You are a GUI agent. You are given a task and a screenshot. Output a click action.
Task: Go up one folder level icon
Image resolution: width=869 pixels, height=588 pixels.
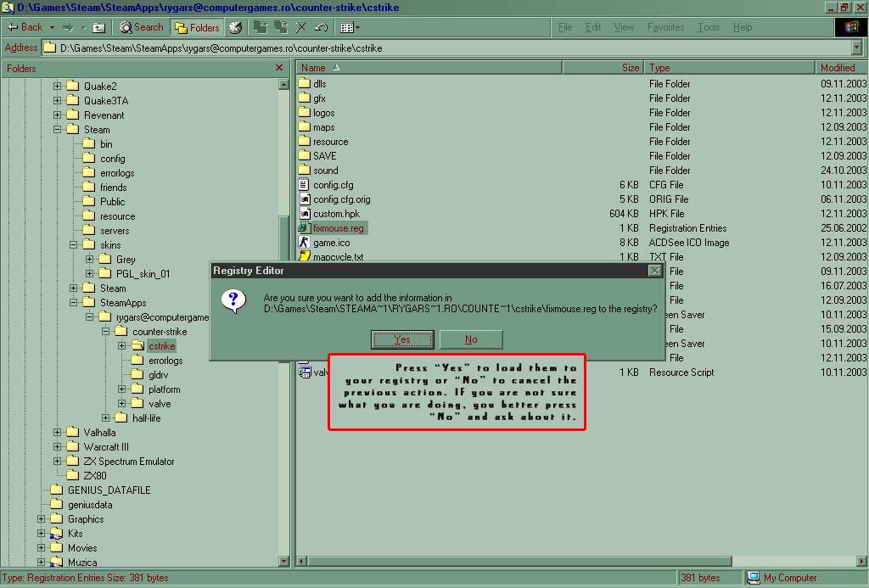point(98,27)
